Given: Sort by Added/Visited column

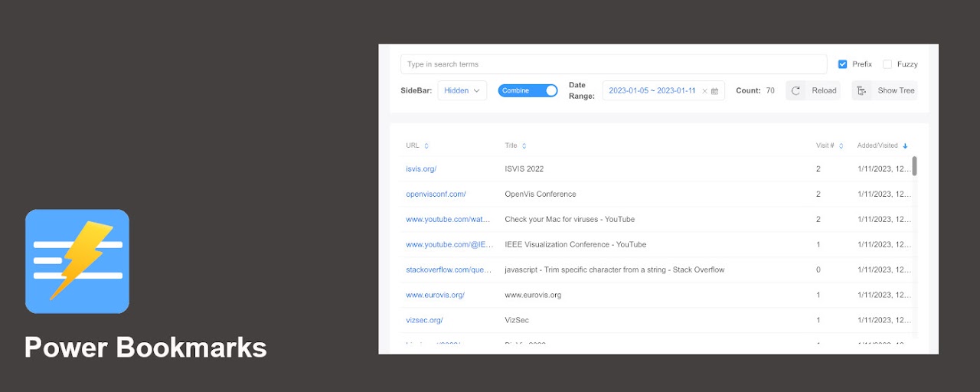Looking at the screenshot, I should 883,145.
